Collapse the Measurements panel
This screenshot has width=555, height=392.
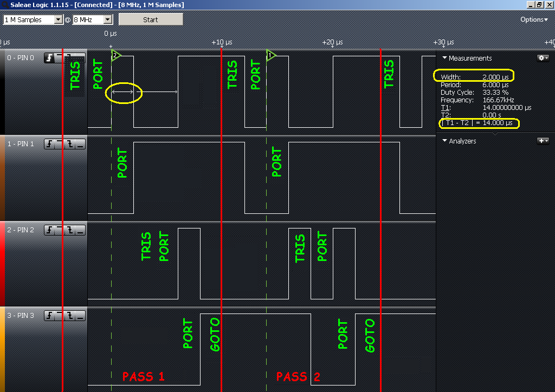(444, 58)
